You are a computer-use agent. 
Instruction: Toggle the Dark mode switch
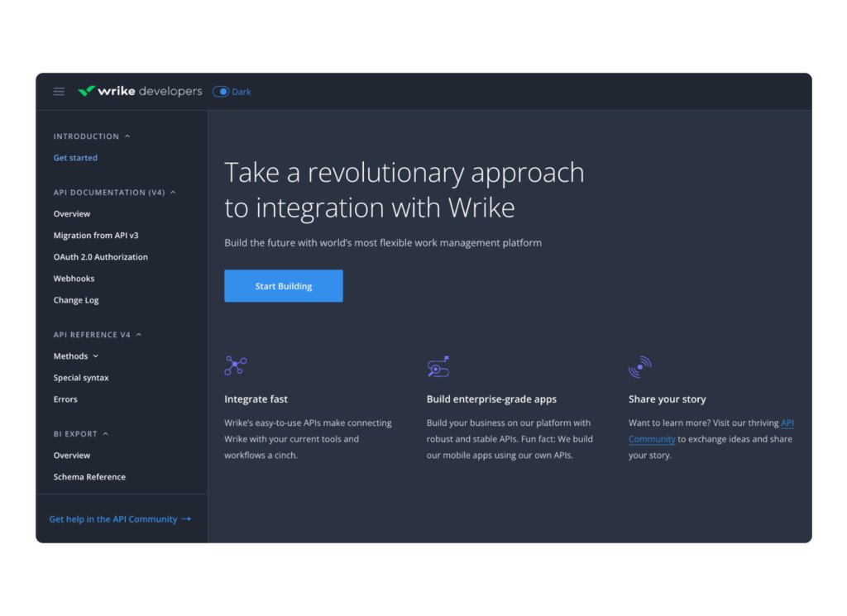(220, 92)
